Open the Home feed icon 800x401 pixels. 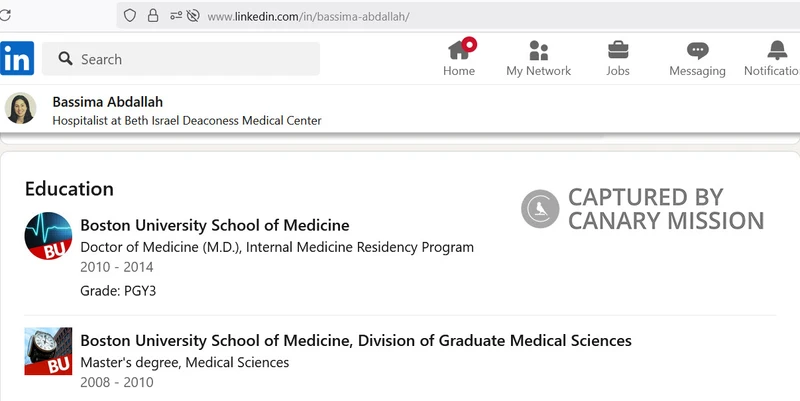coord(459,50)
